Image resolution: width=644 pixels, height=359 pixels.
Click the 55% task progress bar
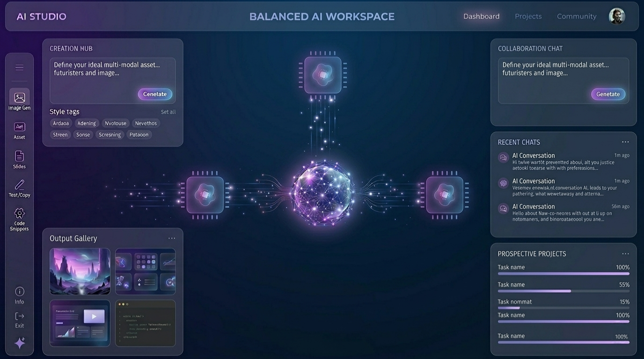click(563, 291)
